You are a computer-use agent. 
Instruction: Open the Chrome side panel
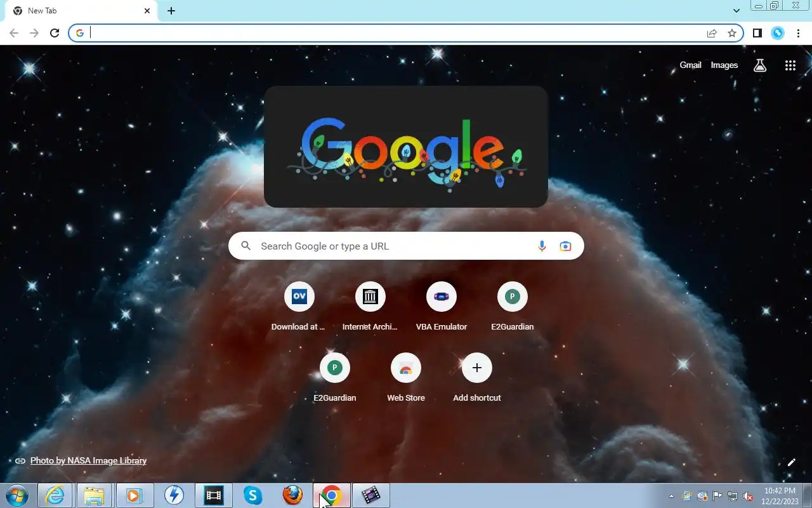[757, 33]
